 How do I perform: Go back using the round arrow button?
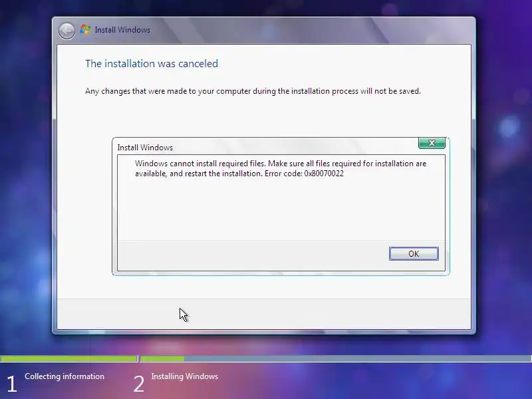pyautogui.click(x=66, y=31)
